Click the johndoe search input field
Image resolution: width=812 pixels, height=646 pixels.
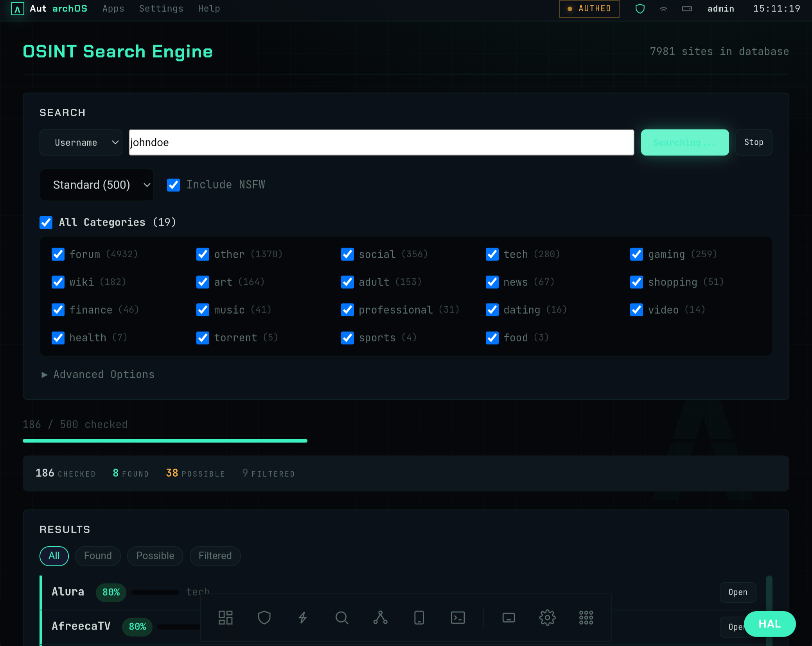[381, 142]
